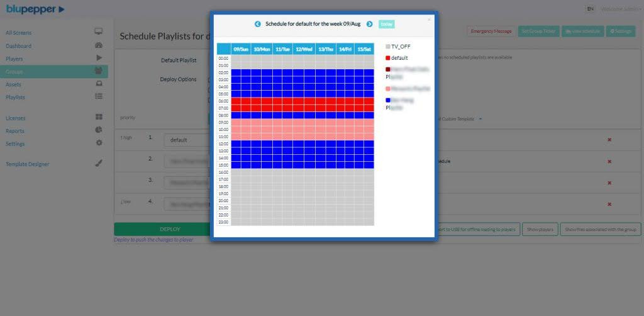
Task: Open Dashboard via its gauge icon
Action: [99, 45]
